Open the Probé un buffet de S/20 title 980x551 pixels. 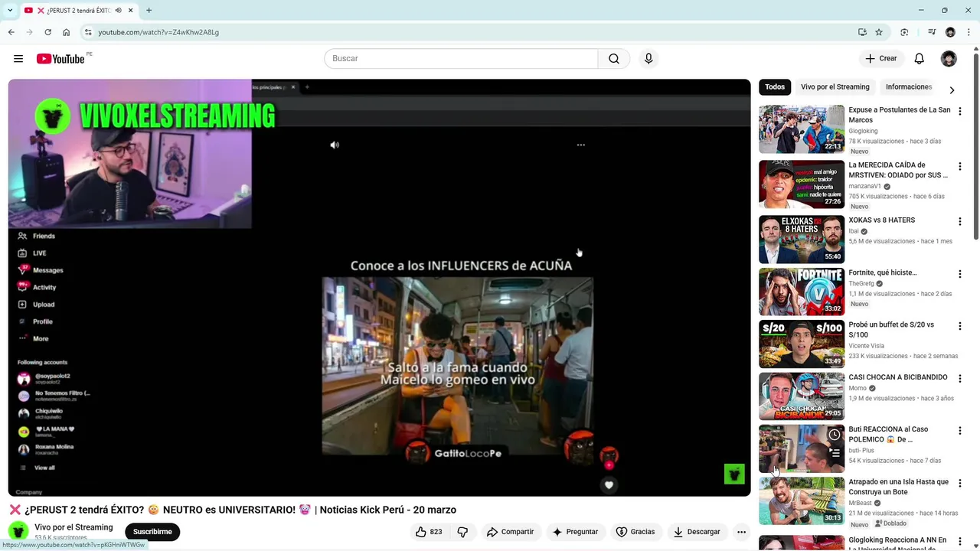891,330
